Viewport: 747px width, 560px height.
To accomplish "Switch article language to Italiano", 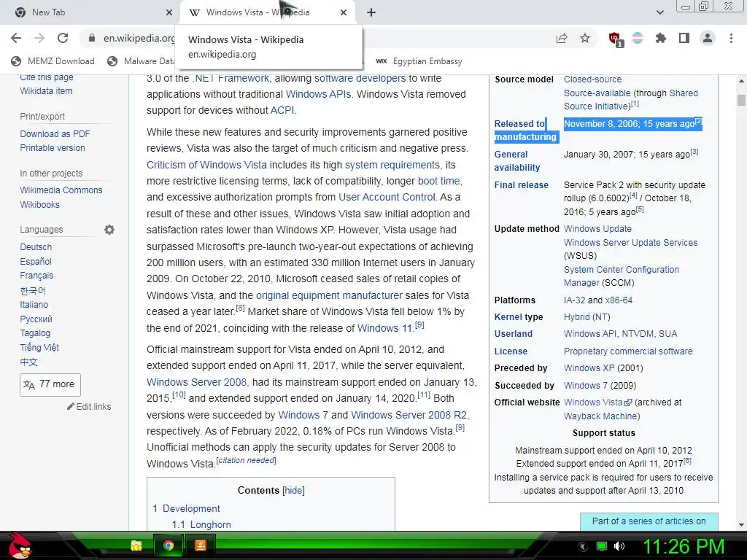I will point(34,304).
